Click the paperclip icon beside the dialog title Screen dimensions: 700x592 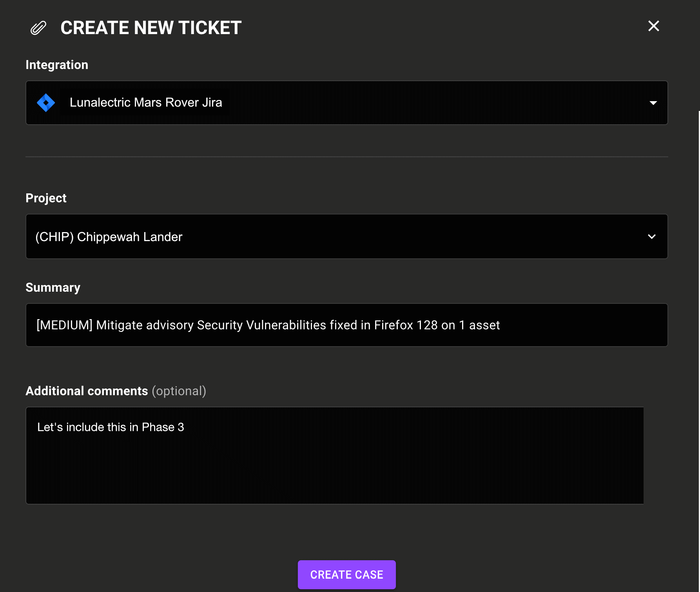coord(38,27)
